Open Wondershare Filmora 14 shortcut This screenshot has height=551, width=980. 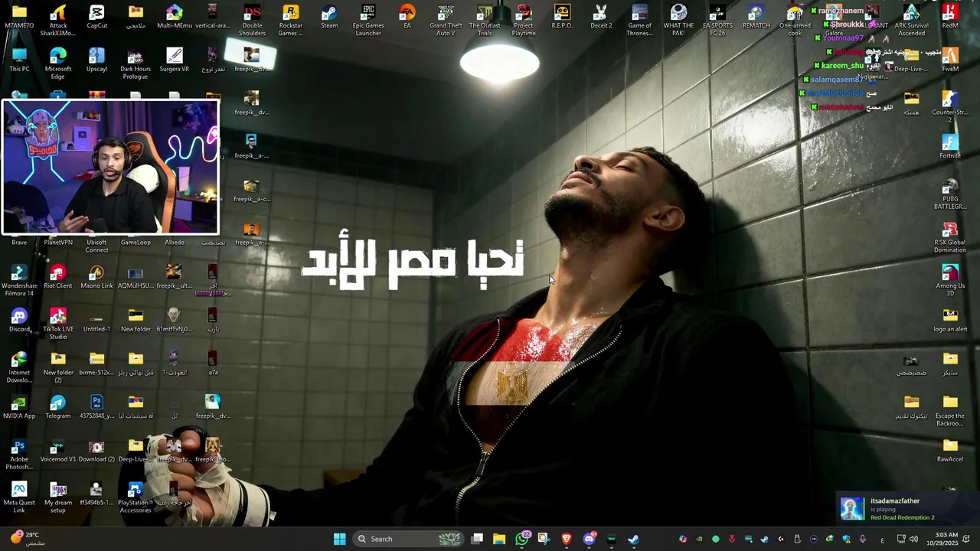pyautogui.click(x=19, y=280)
